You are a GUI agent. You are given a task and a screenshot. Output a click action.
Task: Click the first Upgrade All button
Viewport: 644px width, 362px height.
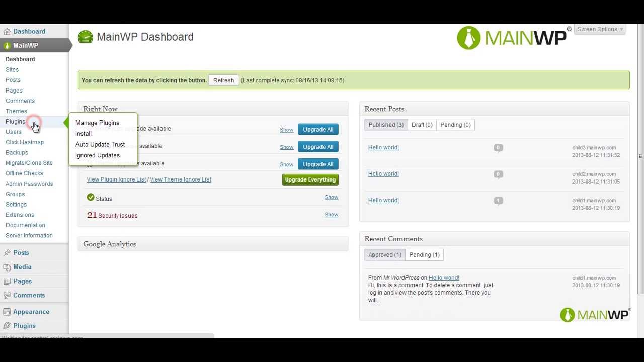pyautogui.click(x=318, y=129)
